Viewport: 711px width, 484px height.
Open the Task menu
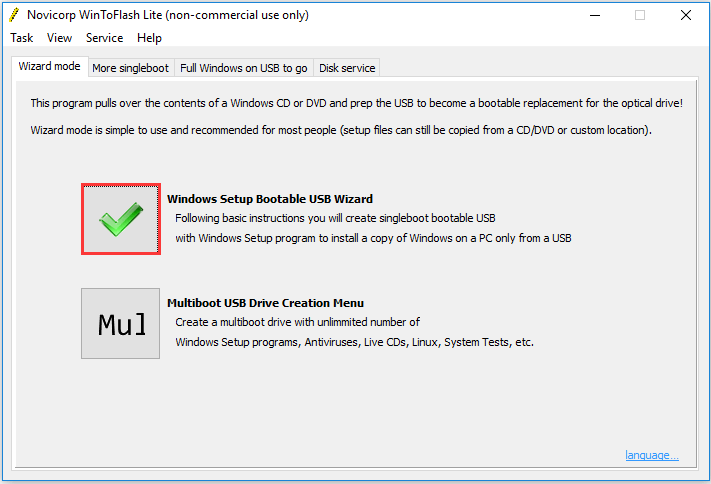pyautogui.click(x=22, y=38)
